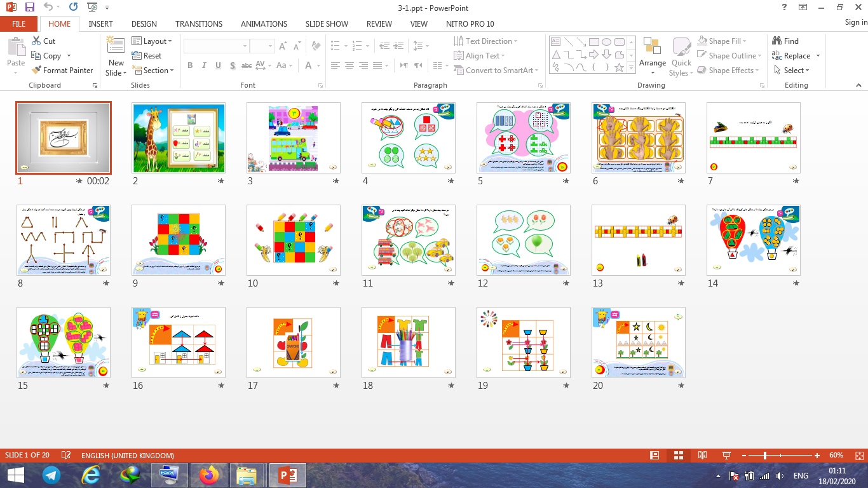Switch to Reading View in status bar
868x488 pixels.
pos(702,456)
